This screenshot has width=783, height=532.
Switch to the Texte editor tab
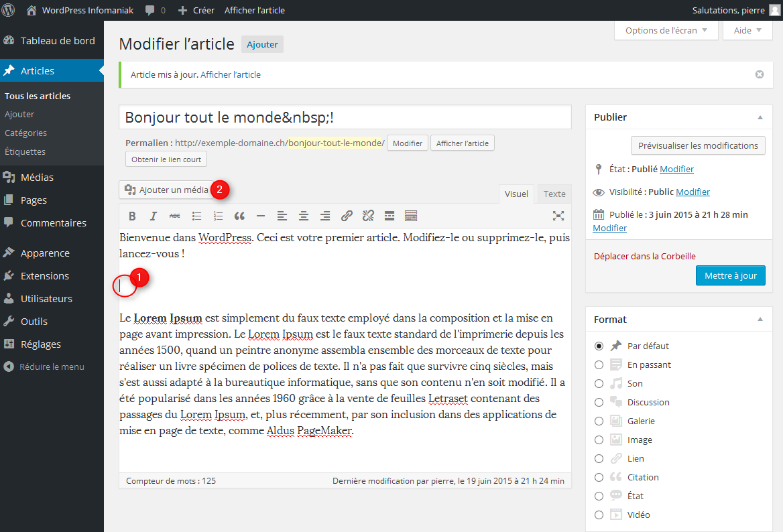pyautogui.click(x=554, y=194)
